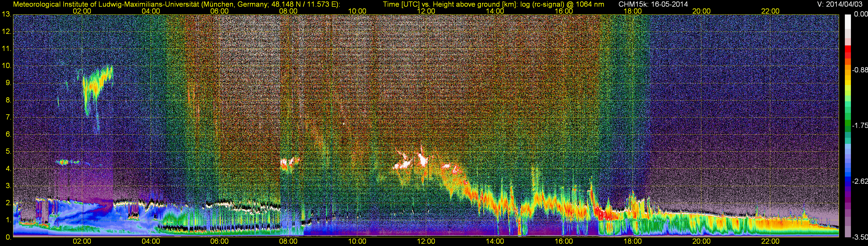Select the 20:00 label on the upper time axis
Image resolution: width=868 pixels, height=246 pixels.
click(x=702, y=11)
